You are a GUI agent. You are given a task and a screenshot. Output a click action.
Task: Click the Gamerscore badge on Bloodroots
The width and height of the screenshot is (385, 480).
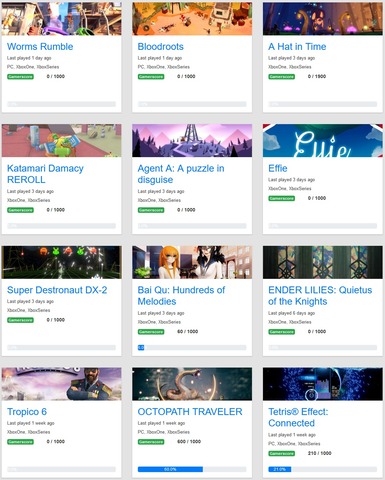[x=151, y=77]
